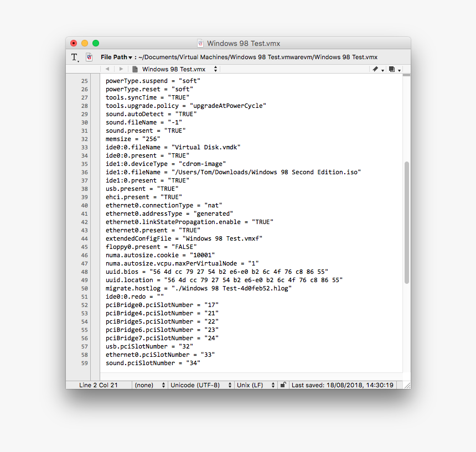The width and height of the screenshot is (476, 452).
Task: Click the sound.present = "TRUE" line
Action: click(x=146, y=131)
